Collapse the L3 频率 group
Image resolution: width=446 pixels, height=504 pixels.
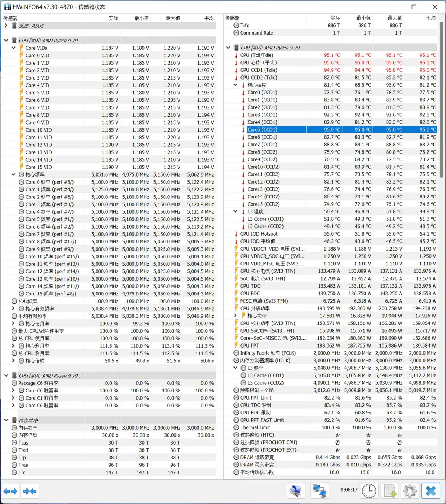click(x=235, y=368)
